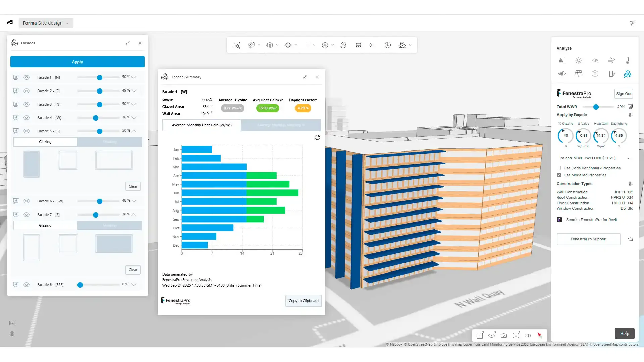Choose the wide window under Facade 7
This screenshot has width=644, height=362.
tap(114, 244)
